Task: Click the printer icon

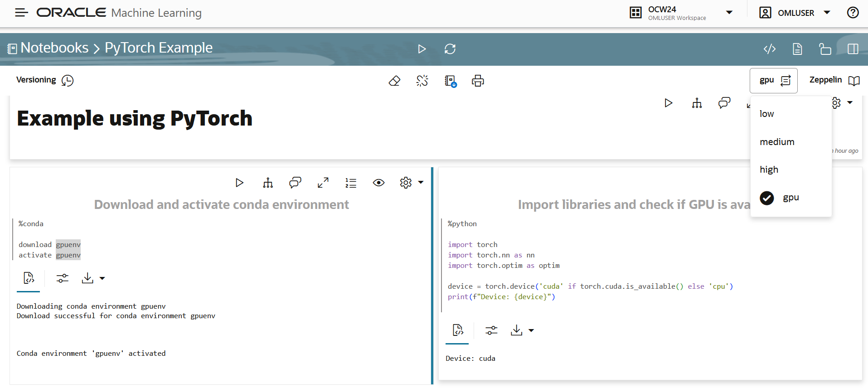Action: pyautogui.click(x=478, y=81)
